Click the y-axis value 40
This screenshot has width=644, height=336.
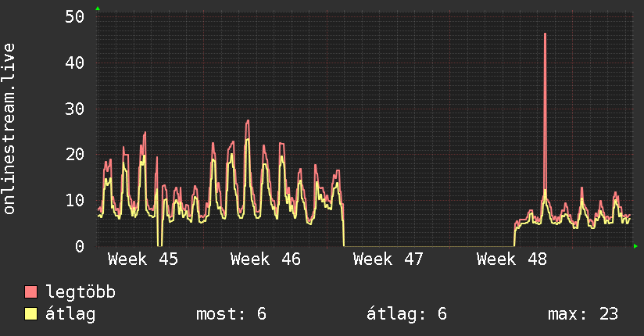pos(75,63)
